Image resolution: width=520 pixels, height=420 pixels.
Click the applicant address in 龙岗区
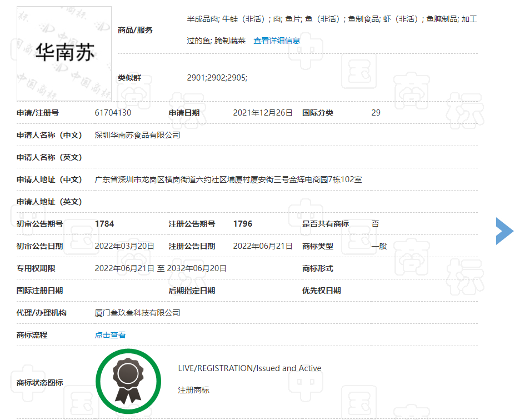[x=228, y=179]
